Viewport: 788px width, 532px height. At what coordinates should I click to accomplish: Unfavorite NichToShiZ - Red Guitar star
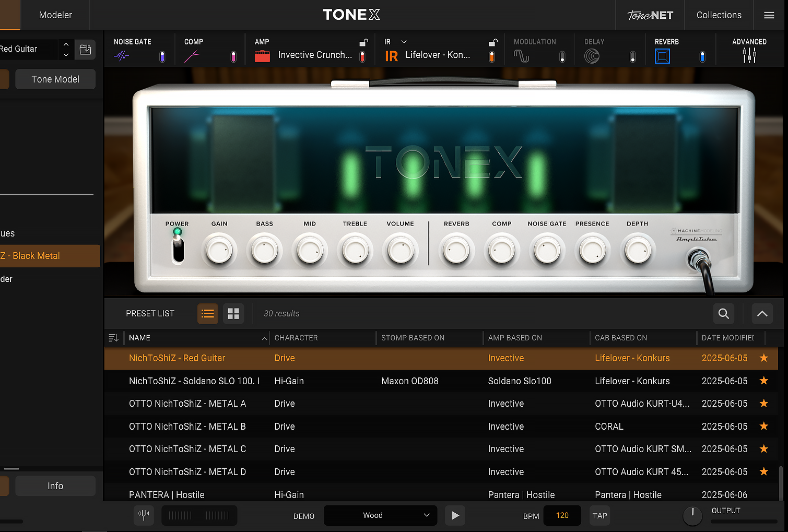763,358
